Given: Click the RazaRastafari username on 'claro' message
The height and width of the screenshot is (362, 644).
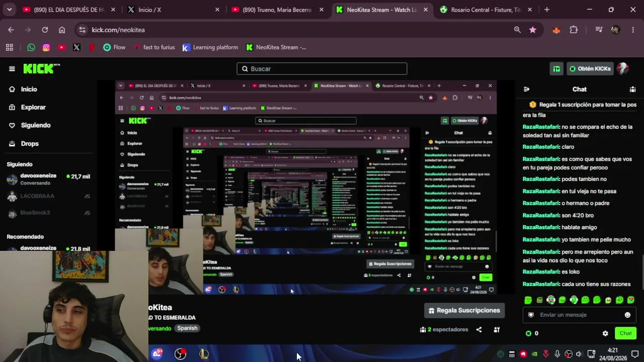Looking at the screenshot, I should click(541, 147).
